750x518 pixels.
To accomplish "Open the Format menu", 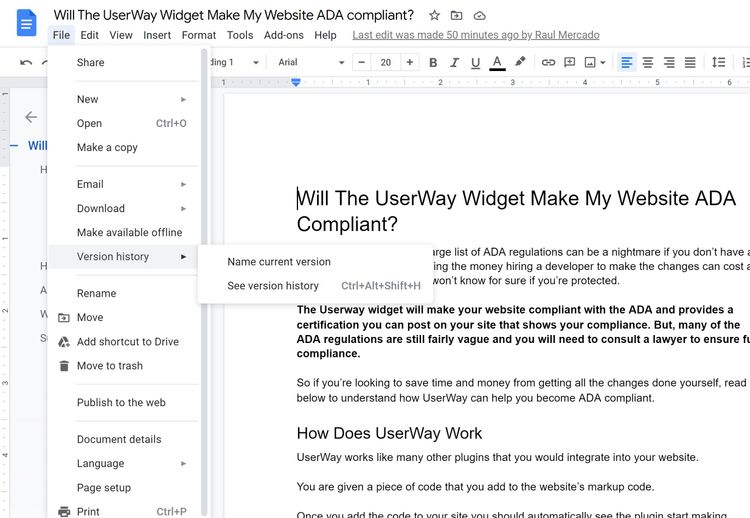I will (199, 35).
